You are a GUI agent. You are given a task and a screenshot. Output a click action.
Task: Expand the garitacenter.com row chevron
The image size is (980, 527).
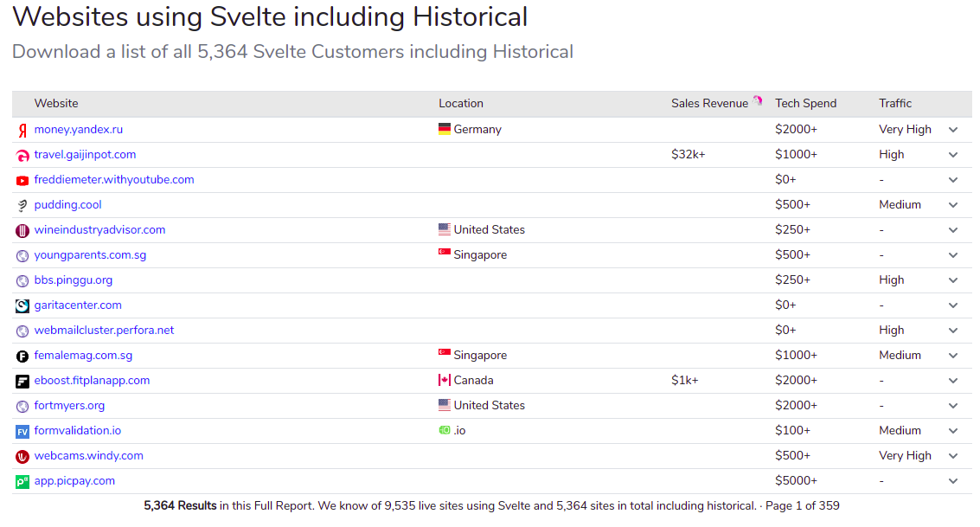(953, 305)
